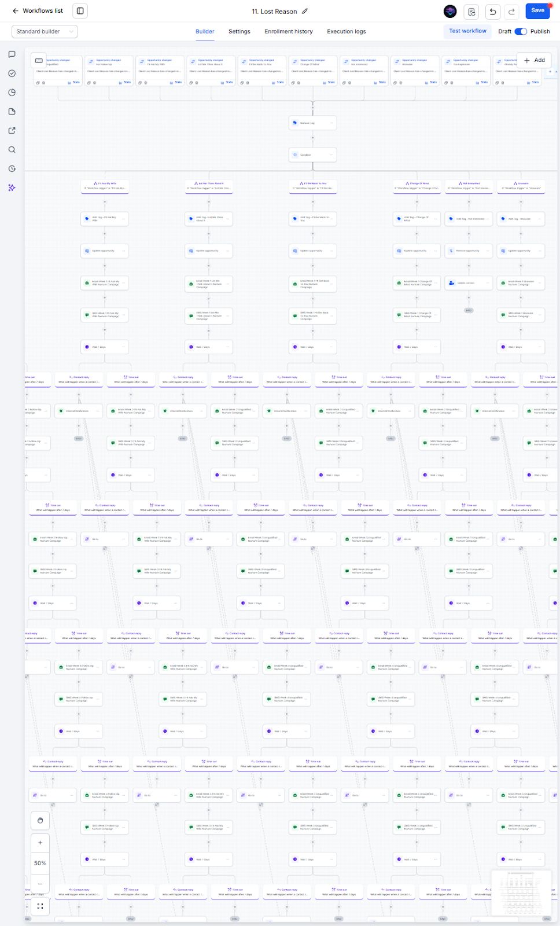
Task: Open the user avatar menu
Action: [450, 11]
